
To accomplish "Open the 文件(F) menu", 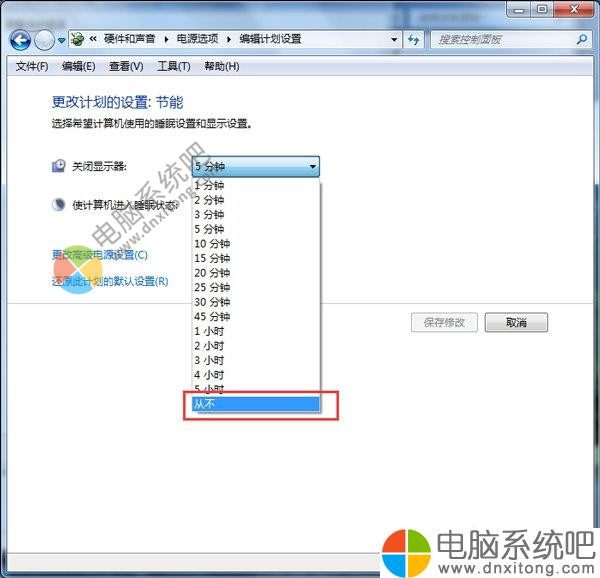I will click(32, 66).
